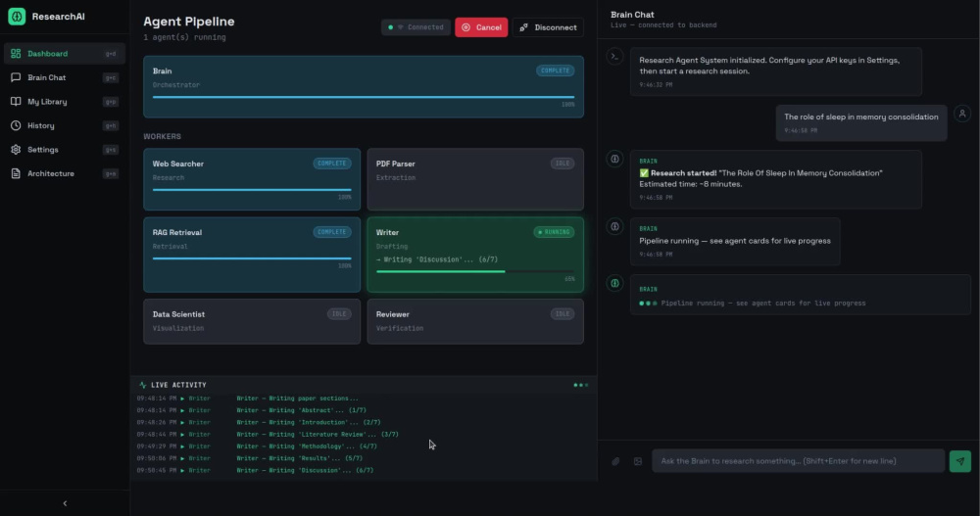
Task: Click the send message button
Action: pyautogui.click(x=960, y=461)
